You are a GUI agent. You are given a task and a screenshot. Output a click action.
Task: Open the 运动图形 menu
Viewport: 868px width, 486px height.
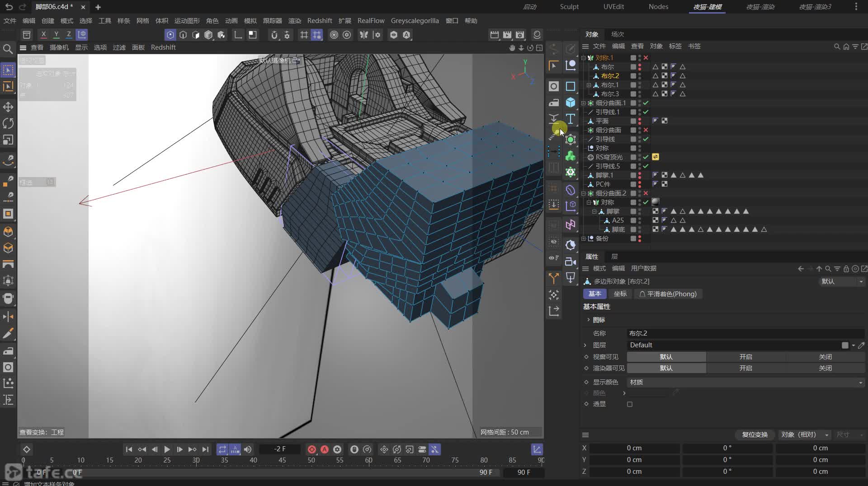tap(187, 21)
